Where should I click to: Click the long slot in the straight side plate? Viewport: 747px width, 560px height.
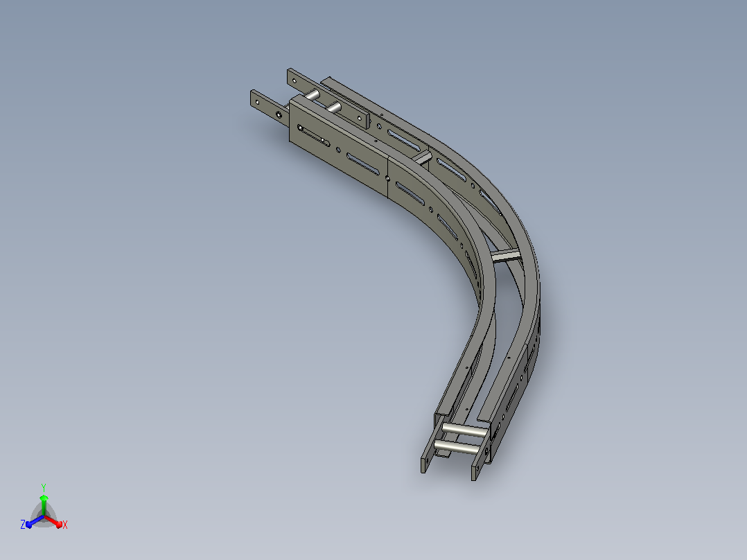click(x=363, y=164)
